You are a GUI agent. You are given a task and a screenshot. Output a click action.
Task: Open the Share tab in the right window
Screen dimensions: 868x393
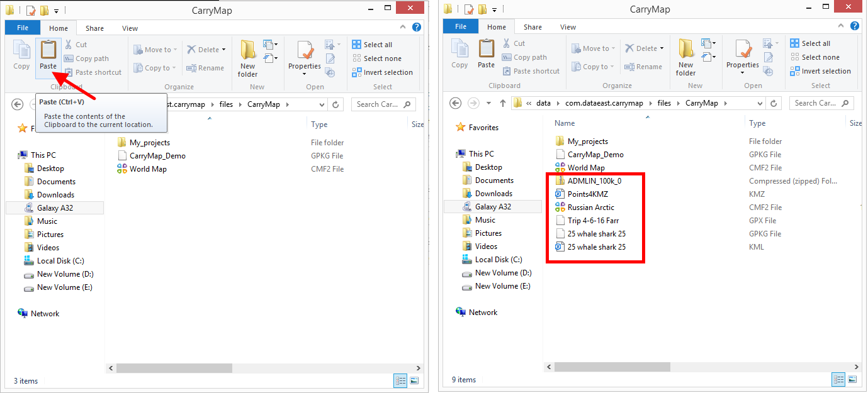coord(533,27)
